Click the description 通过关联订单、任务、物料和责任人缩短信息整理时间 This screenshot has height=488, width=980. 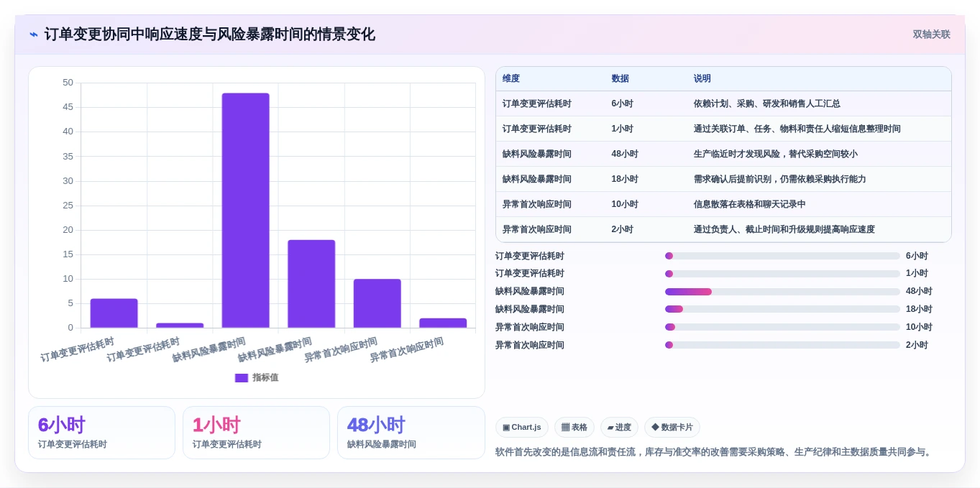point(797,129)
